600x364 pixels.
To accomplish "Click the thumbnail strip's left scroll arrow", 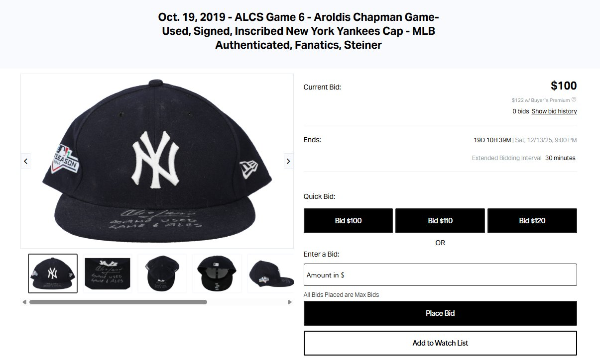I will (24, 302).
